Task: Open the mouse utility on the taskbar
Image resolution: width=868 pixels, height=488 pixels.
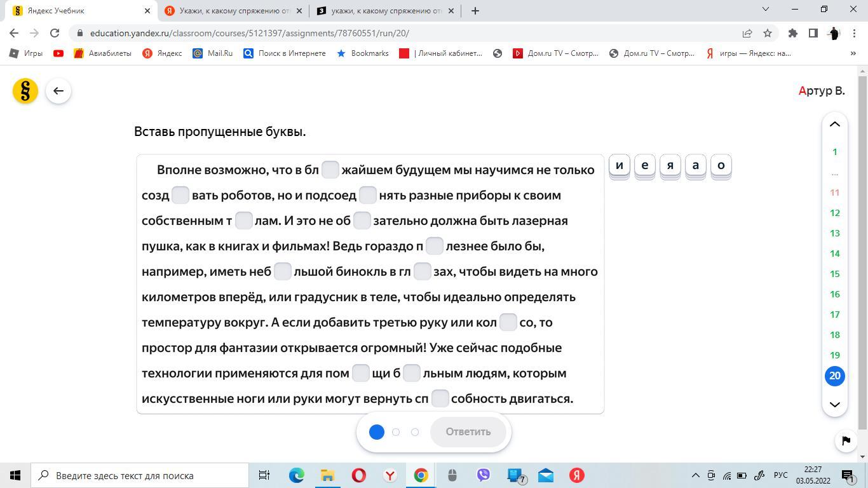Action: [452, 475]
